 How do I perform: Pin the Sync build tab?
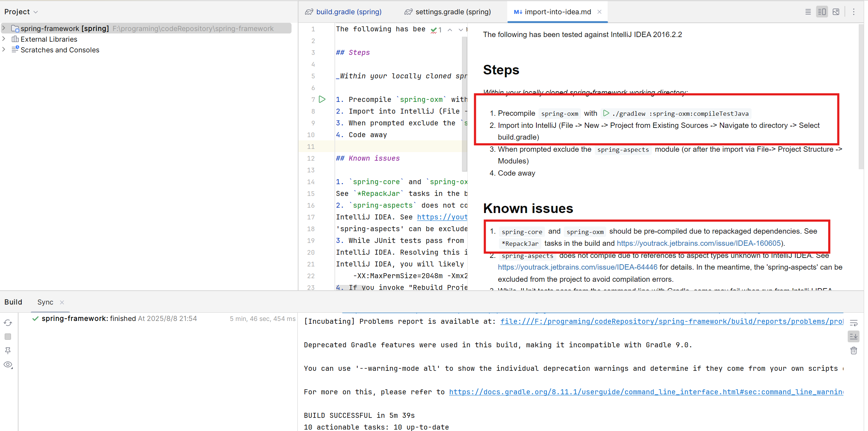(8, 351)
